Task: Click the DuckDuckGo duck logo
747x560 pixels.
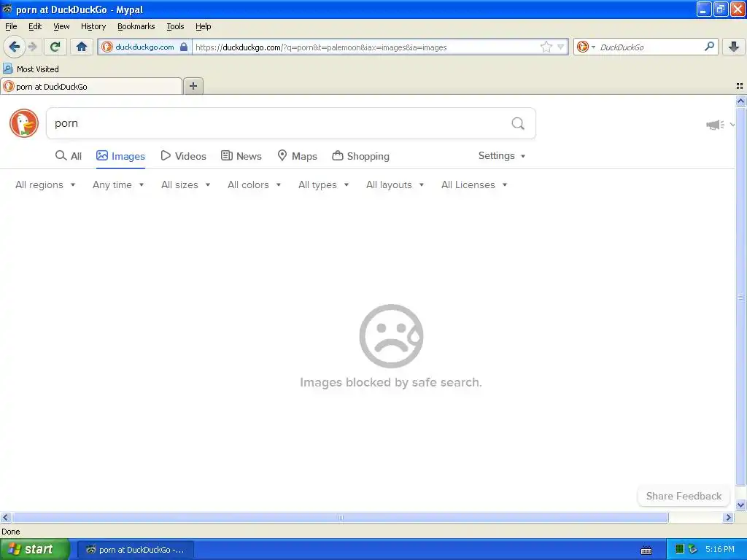Action: click(24, 123)
